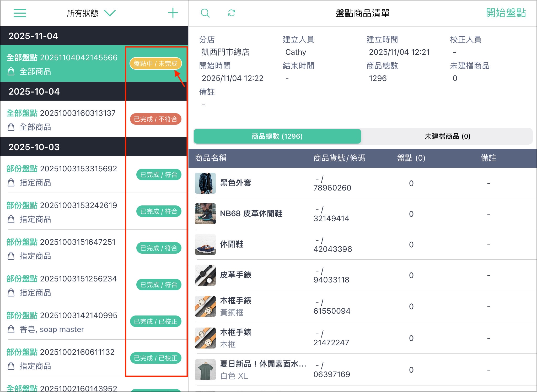The height and width of the screenshot is (392, 537).
Task: Click the status badge for record 20251003153315692
Action: (159, 175)
